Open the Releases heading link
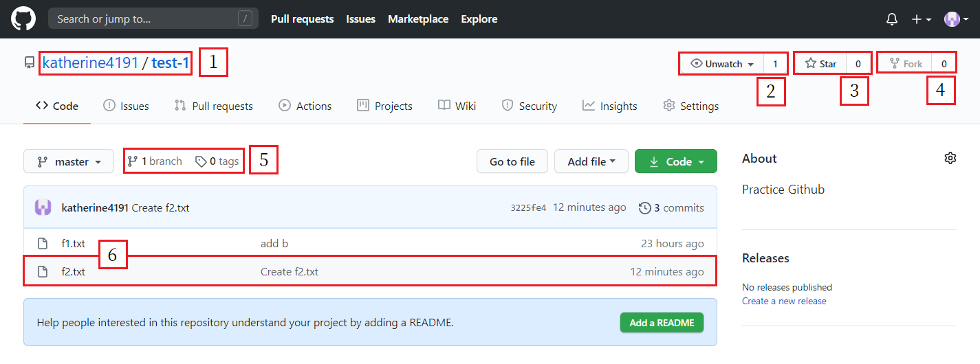980x364 pixels. point(765,258)
